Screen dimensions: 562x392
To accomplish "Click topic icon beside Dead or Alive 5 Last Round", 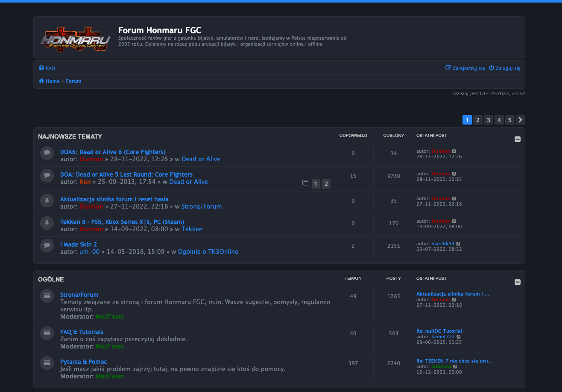I will coord(47,175).
